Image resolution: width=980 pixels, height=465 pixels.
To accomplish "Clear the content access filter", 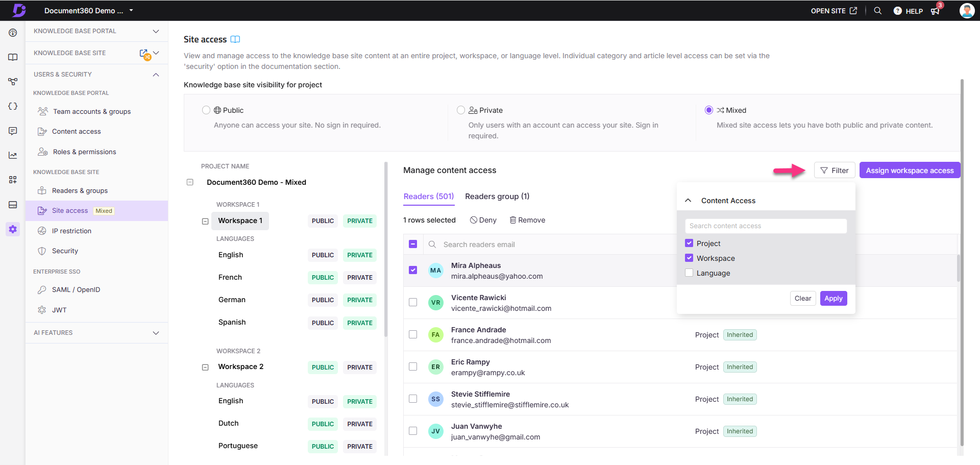I will pos(803,299).
